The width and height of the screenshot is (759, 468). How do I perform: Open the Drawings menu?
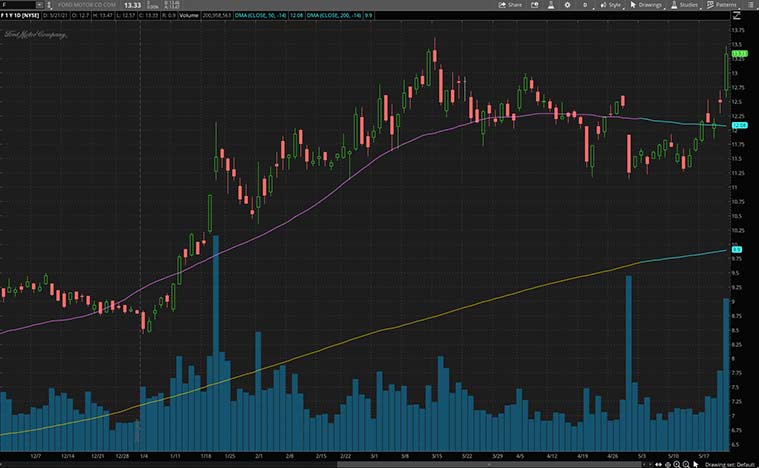651,5
